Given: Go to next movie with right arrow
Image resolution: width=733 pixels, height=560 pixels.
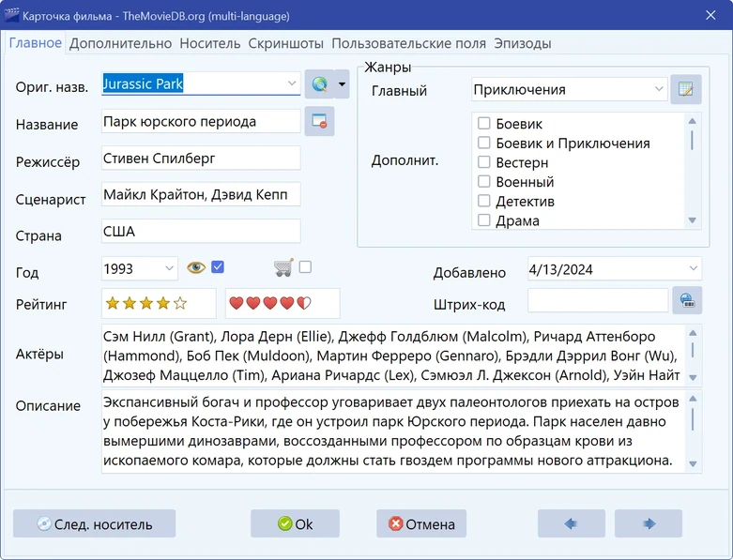Looking at the screenshot, I should point(649,523).
